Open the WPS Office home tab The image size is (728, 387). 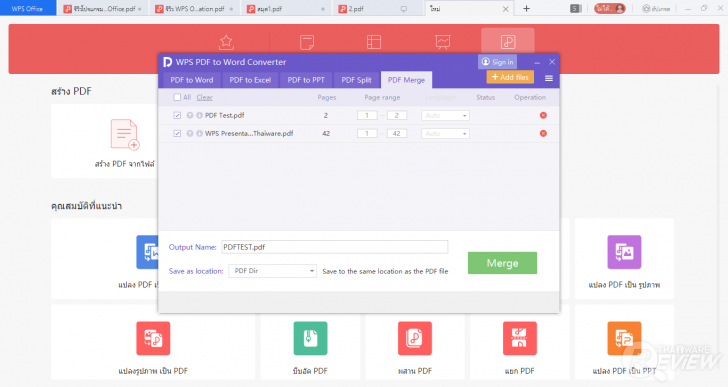tap(27, 8)
